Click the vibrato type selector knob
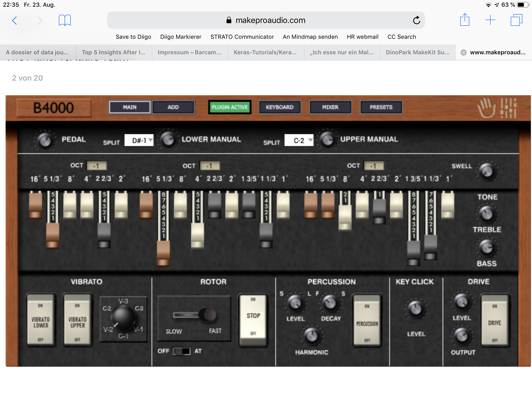The width and height of the screenshot is (532, 399). [x=123, y=318]
